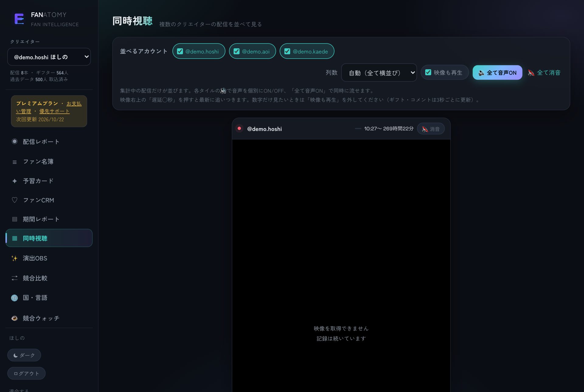The image size is (584, 392).
Task: Click the 10:27〜 269時間22分 time text
Action: (389, 129)
